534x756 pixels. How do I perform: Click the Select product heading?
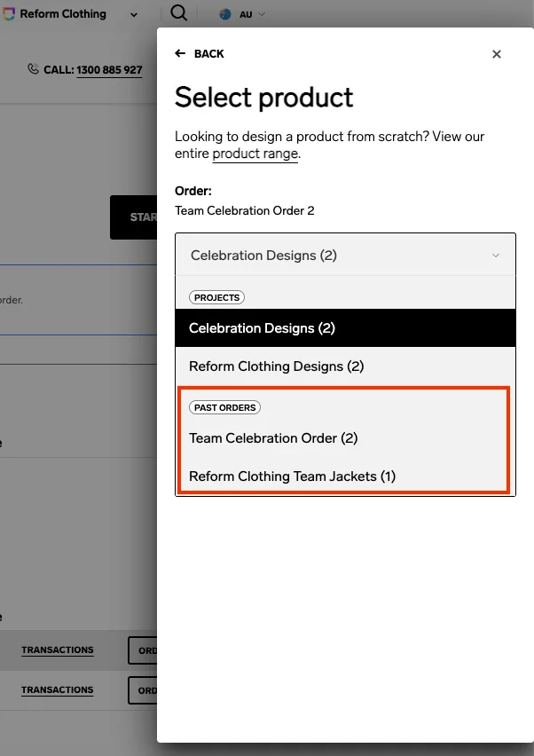pos(263,98)
